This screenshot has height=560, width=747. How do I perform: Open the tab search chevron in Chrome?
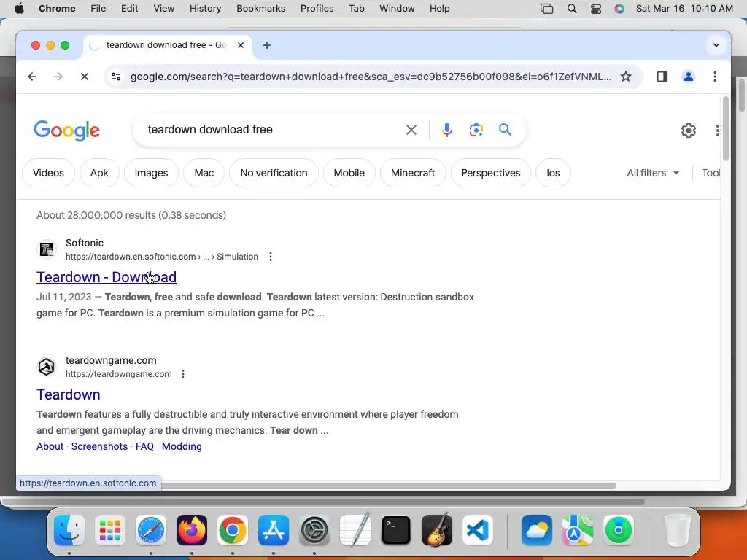pyautogui.click(x=716, y=45)
